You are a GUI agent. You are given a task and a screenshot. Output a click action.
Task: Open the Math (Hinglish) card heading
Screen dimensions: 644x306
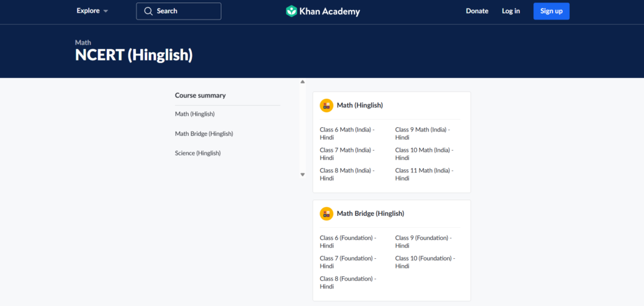(360, 105)
